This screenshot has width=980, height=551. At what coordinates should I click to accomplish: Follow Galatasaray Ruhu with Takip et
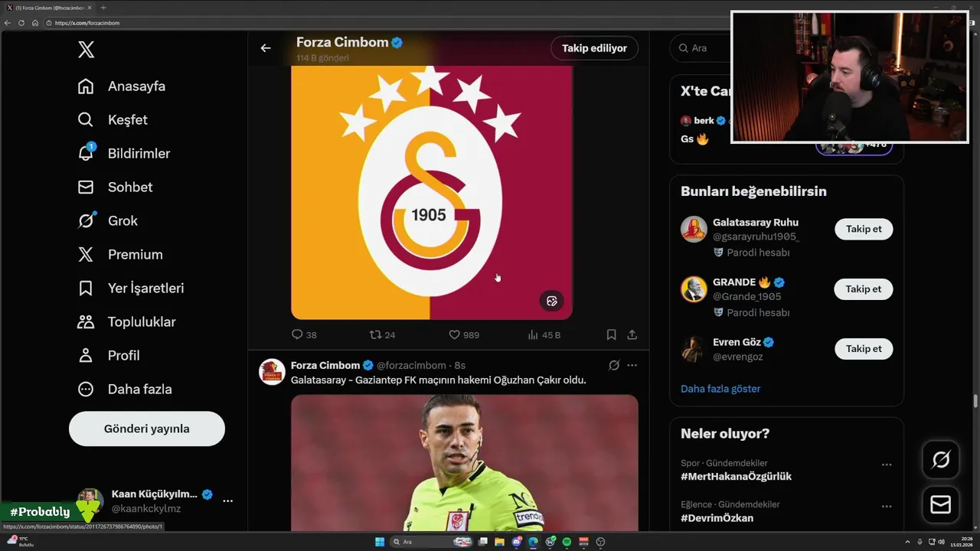[x=864, y=229]
